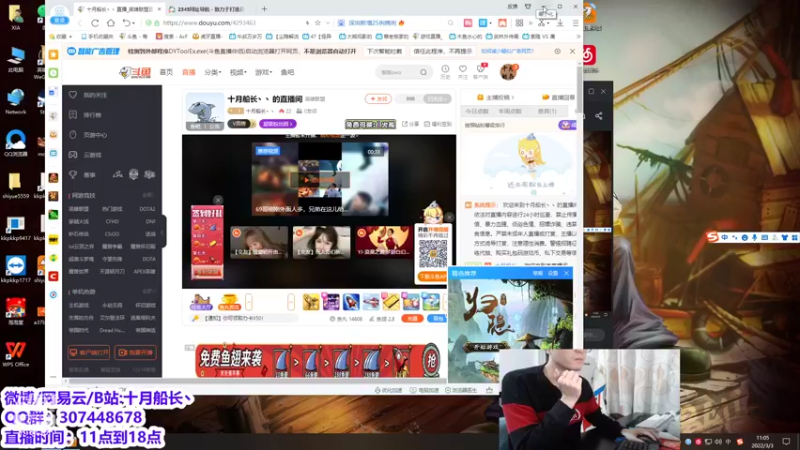This screenshot has width=800, height=450.
Task: Open the 直播 nav item
Action: click(x=189, y=72)
